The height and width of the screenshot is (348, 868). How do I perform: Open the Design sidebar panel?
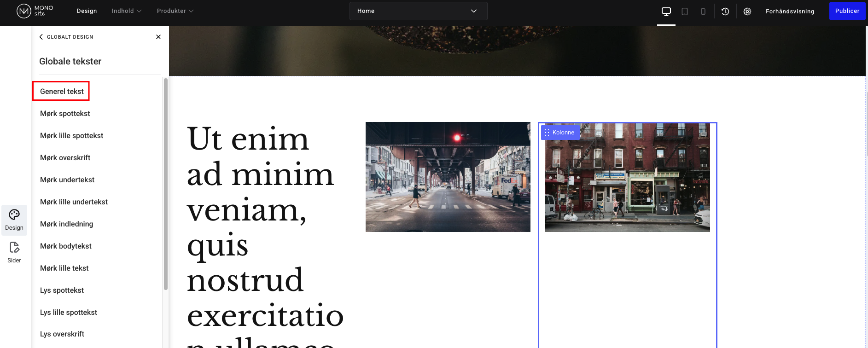(14, 220)
